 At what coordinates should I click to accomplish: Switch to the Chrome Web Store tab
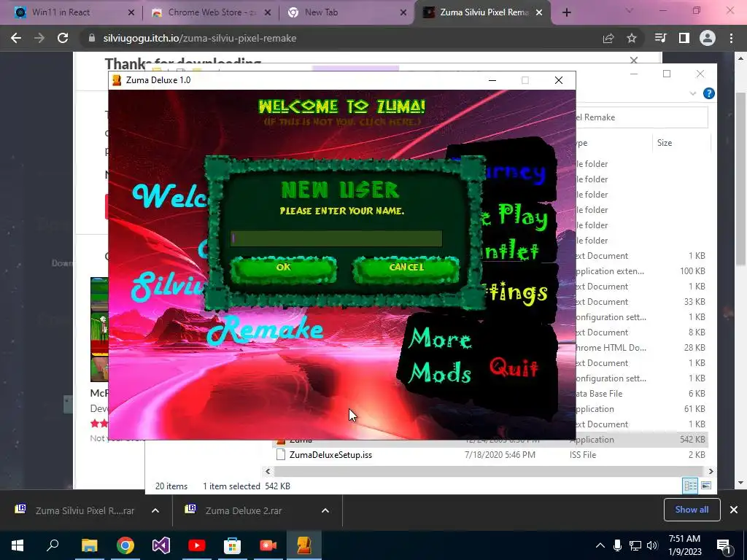pos(212,12)
